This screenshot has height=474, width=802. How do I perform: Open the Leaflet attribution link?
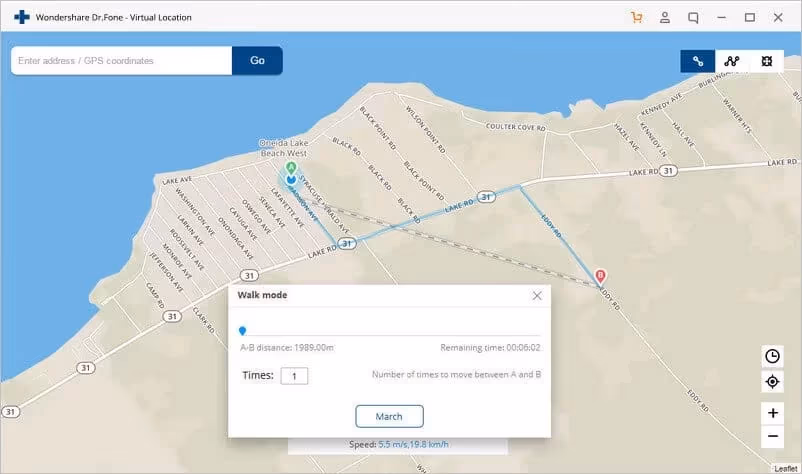click(785, 468)
